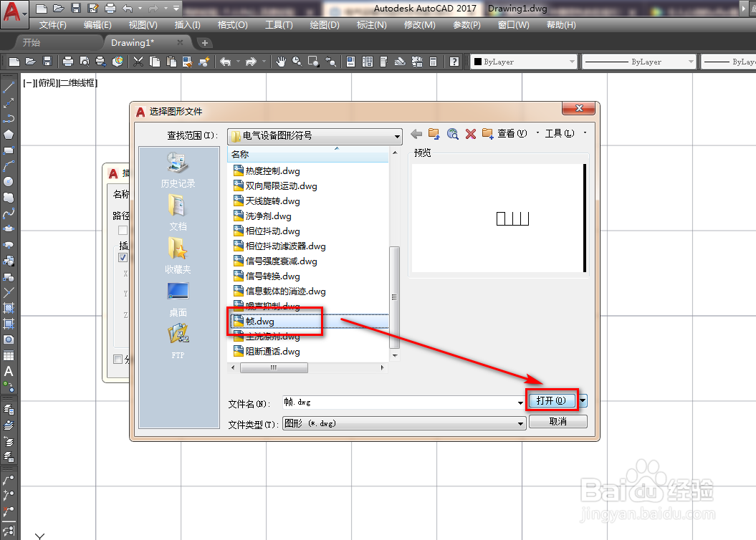Click the 文件名 input field
The height and width of the screenshot is (540, 756).
tap(400, 402)
